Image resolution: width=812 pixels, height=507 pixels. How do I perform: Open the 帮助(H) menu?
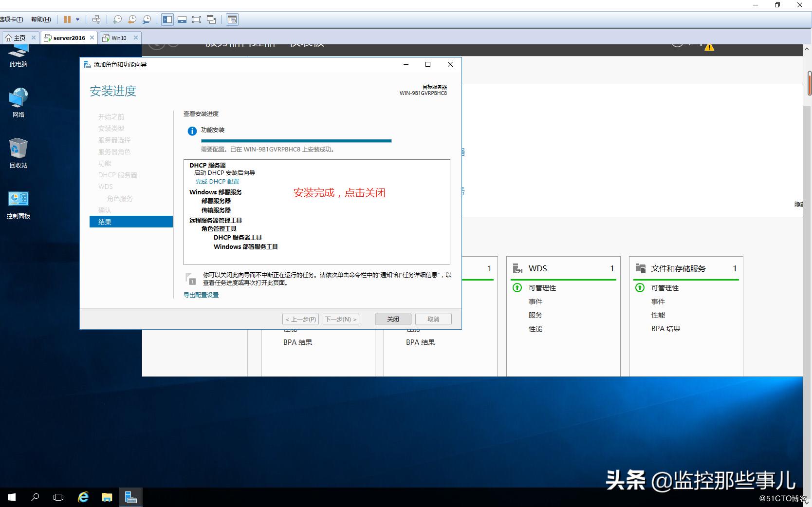point(41,19)
